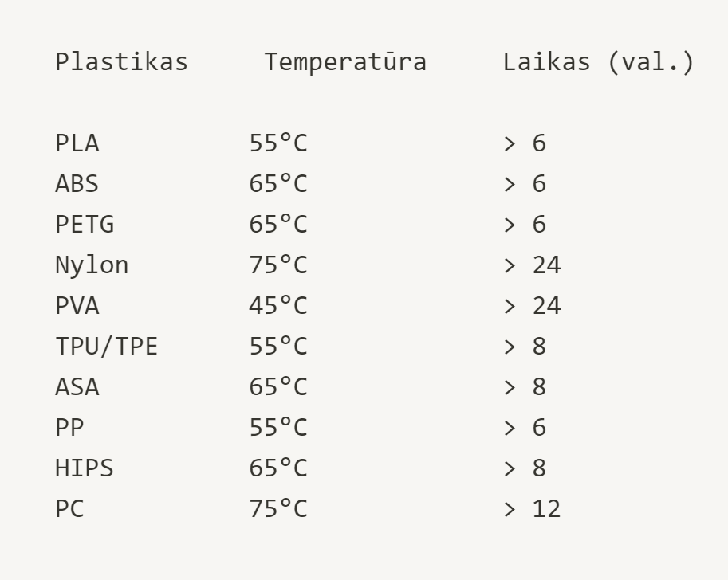
Task: Select the PLA row label
Action: tap(77, 143)
